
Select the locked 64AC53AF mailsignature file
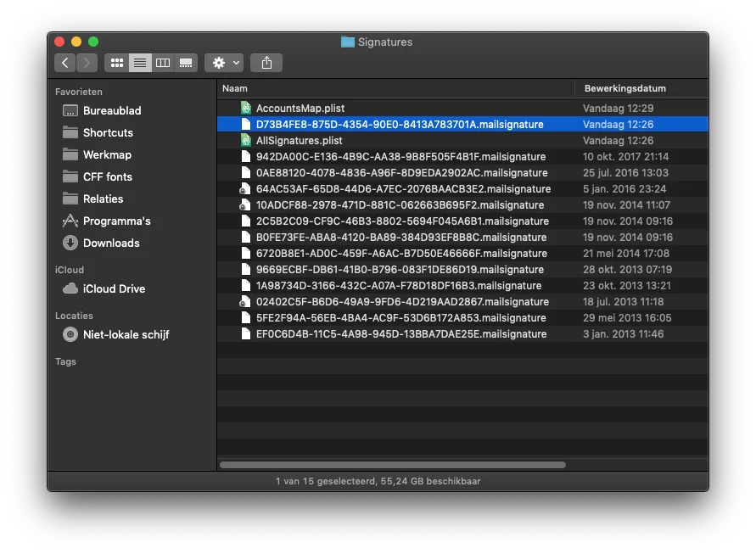tap(462, 189)
